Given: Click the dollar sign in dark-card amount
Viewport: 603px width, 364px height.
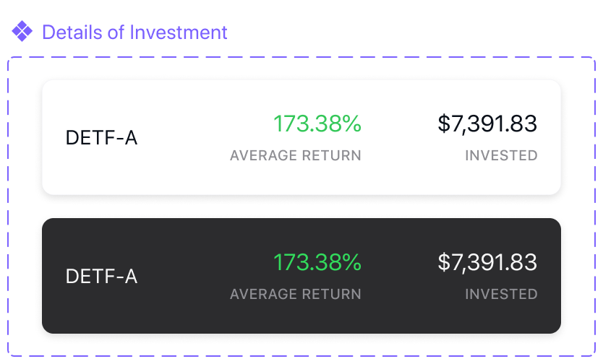Looking at the screenshot, I should click(x=444, y=262).
